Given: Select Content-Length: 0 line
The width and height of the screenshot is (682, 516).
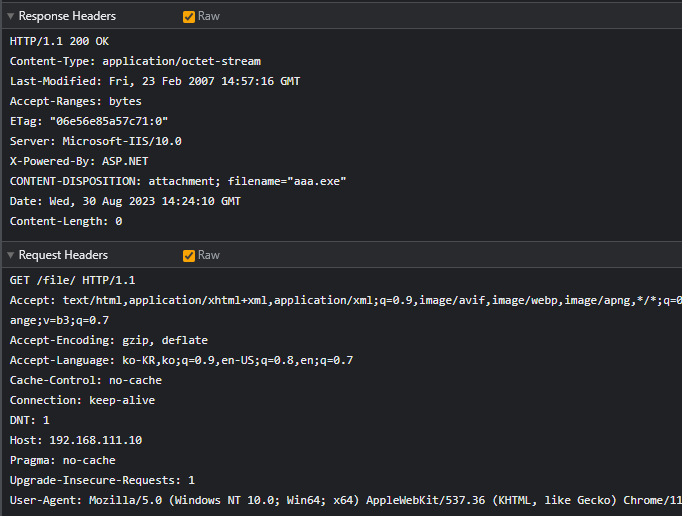Looking at the screenshot, I should 66,221.
